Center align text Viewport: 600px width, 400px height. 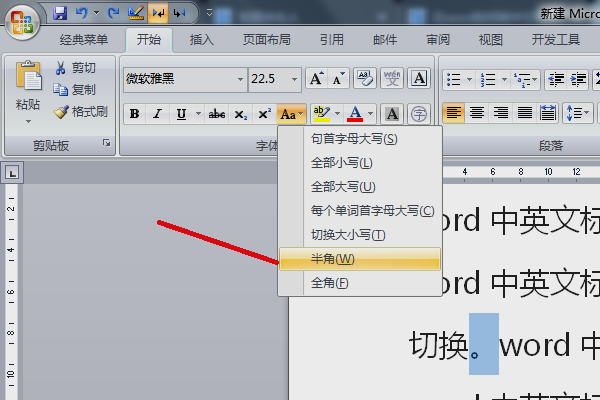[477, 113]
